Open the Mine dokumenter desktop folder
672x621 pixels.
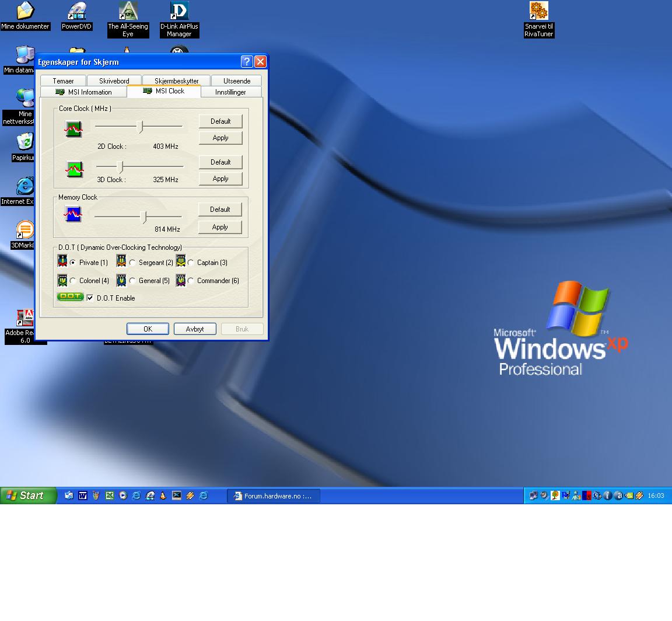(x=25, y=16)
